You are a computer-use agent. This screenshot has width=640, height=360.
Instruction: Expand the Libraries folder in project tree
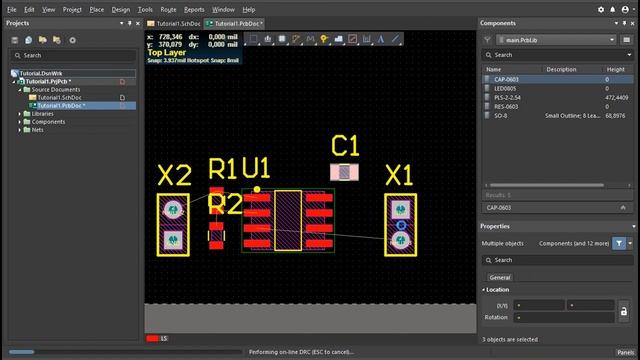pyautogui.click(x=20, y=114)
